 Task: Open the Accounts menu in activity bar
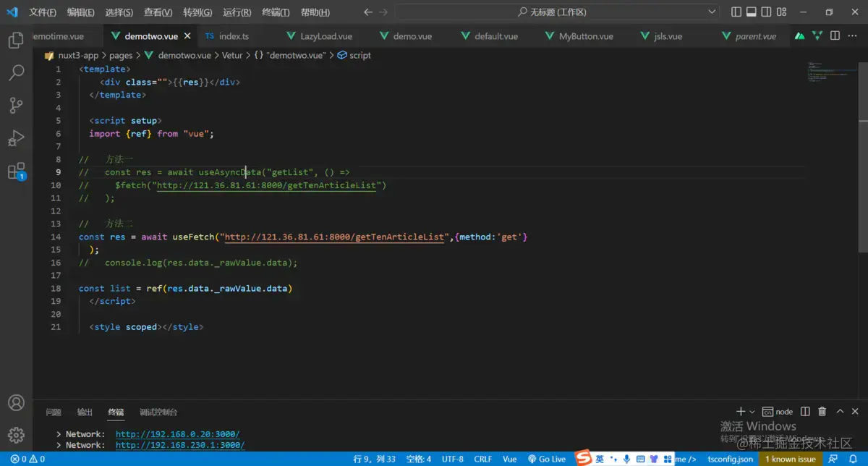pyautogui.click(x=16, y=403)
